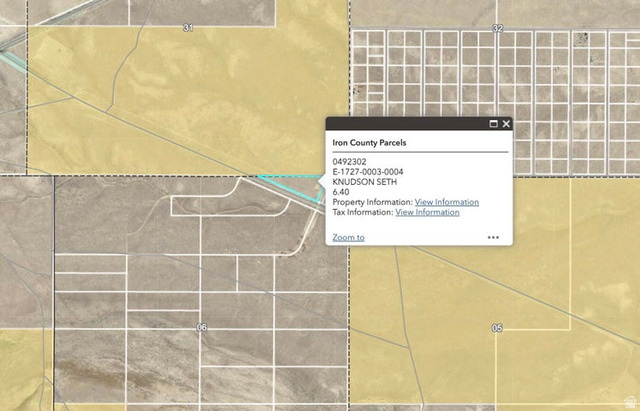Click the section 05 label on map
640x411 pixels.
tap(497, 328)
